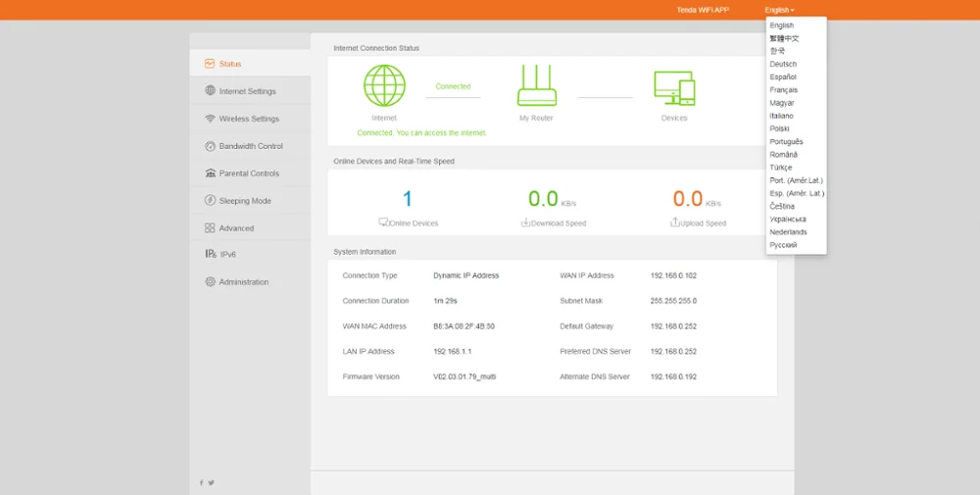The width and height of the screenshot is (980, 495).
Task: Choose Français in the language list
Action: [784, 89]
